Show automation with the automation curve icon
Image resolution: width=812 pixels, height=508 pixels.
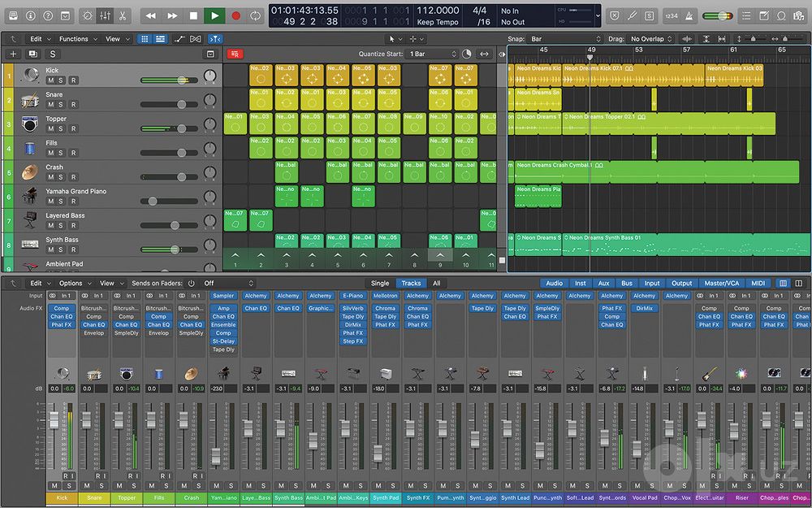pos(179,39)
